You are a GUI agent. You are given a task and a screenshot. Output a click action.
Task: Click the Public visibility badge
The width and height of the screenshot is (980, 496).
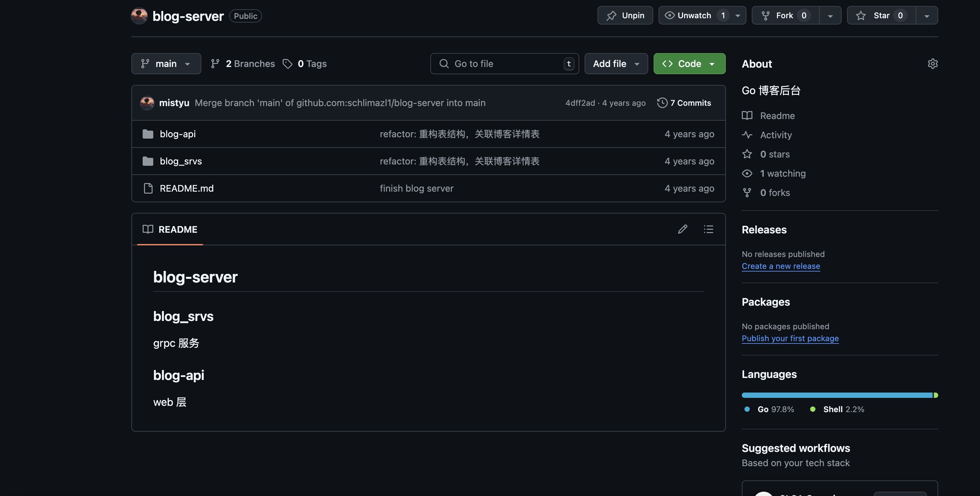tap(245, 16)
